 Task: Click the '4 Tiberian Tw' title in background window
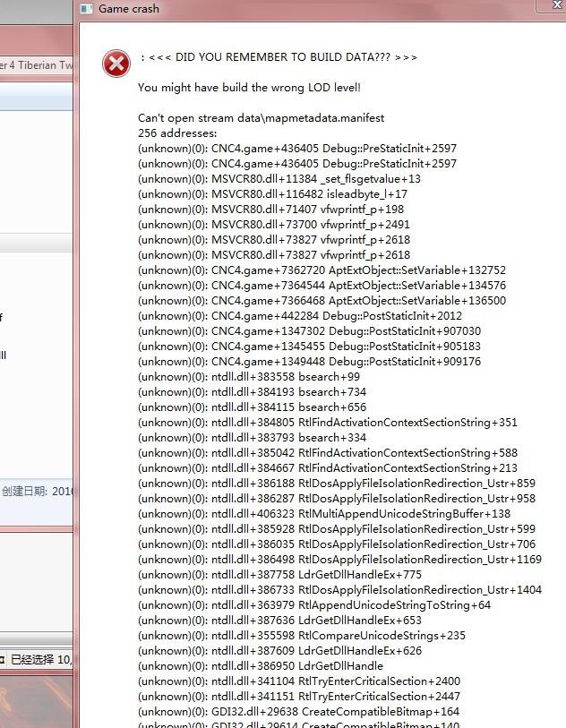40,65
